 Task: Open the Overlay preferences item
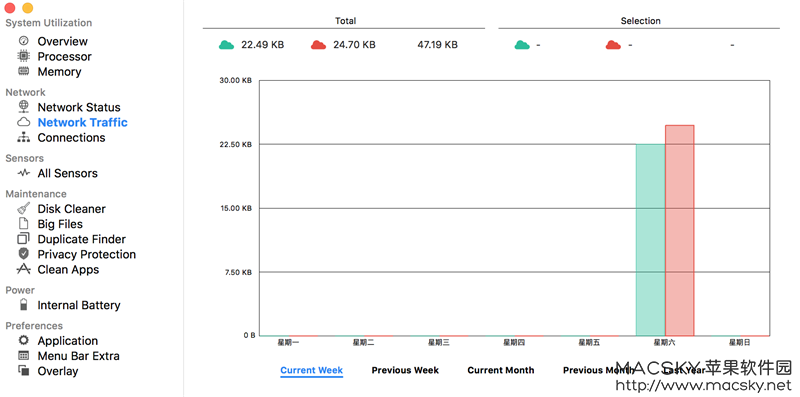click(x=58, y=371)
